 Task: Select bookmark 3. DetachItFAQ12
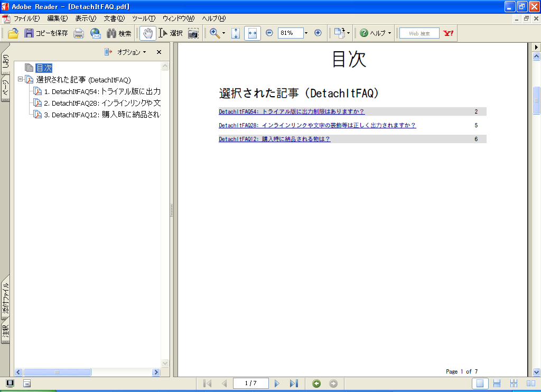tap(102, 115)
